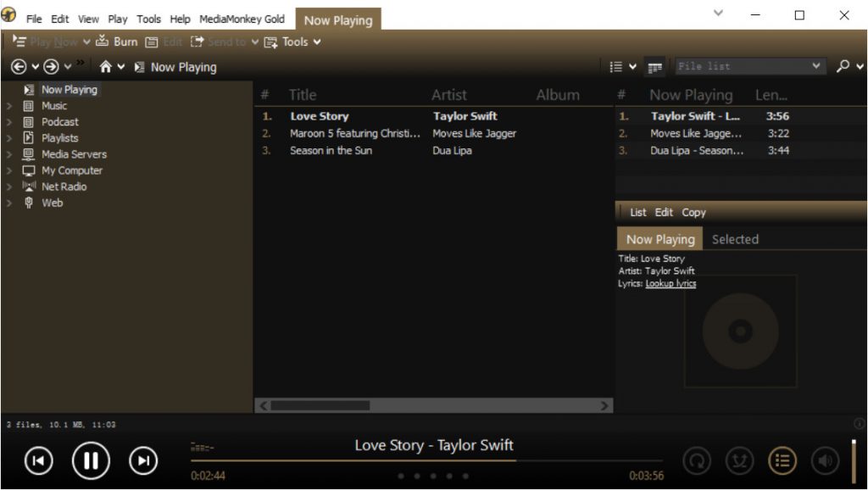Select the Love Story track row

(x=433, y=116)
